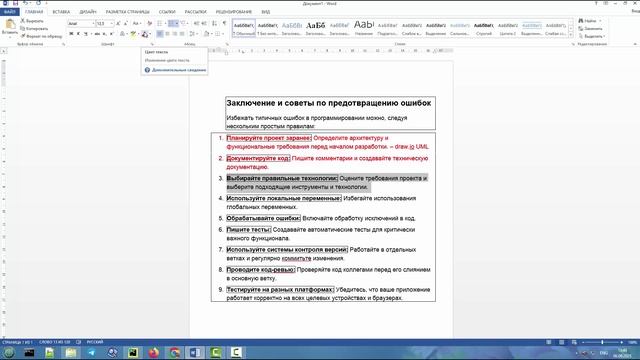The height and width of the screenshot is (360, 640).
Task: Switch to the web layout view icon in the status bar
Action: pos(574,342)
